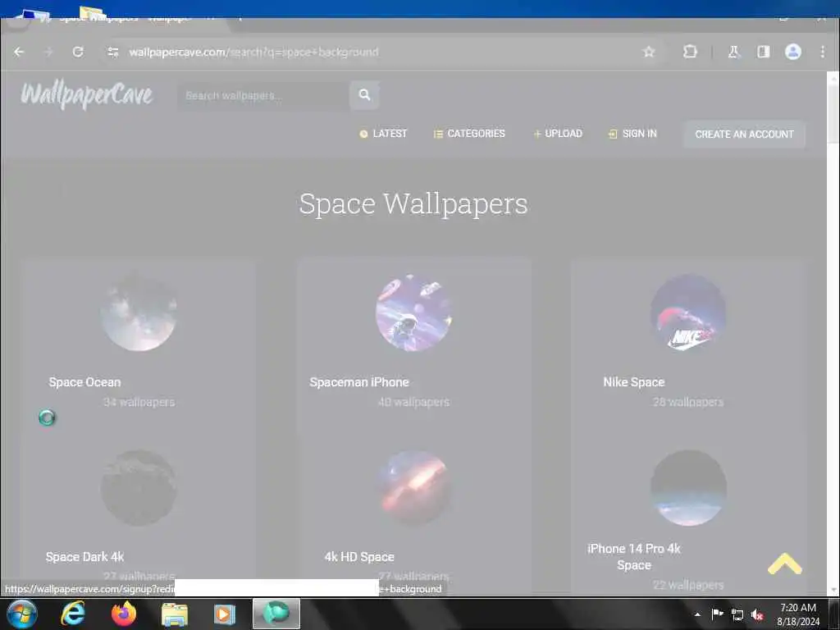Open the taskbar clock showing 7:20 AM

point(798,614)
